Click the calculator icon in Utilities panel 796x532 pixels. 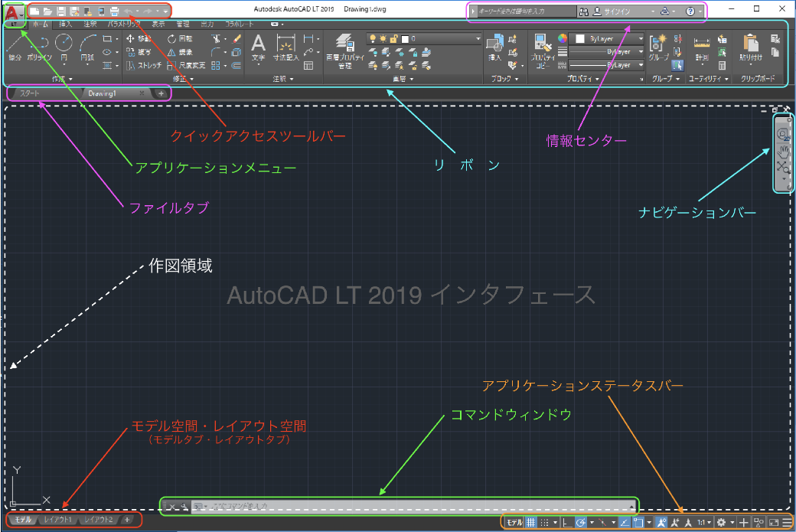point(722,66)
